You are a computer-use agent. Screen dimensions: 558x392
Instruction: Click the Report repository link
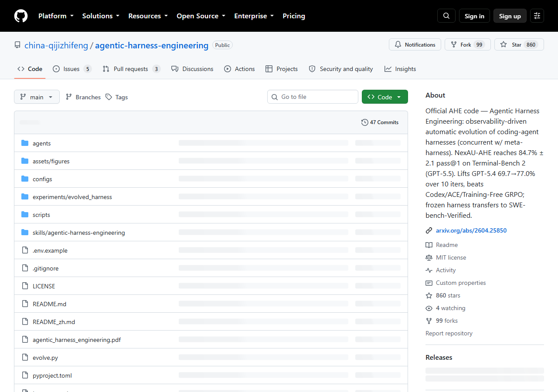click(449, 334)
